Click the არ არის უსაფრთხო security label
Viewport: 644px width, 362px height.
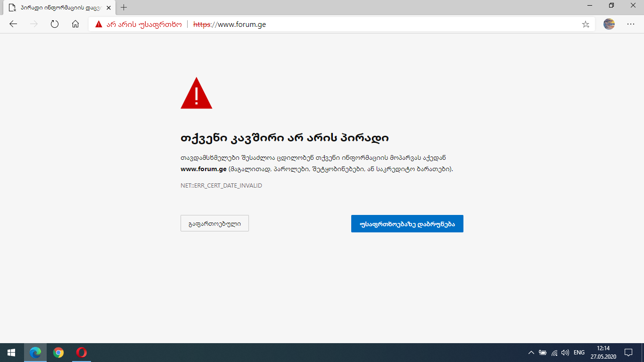(x=144, y=24)
